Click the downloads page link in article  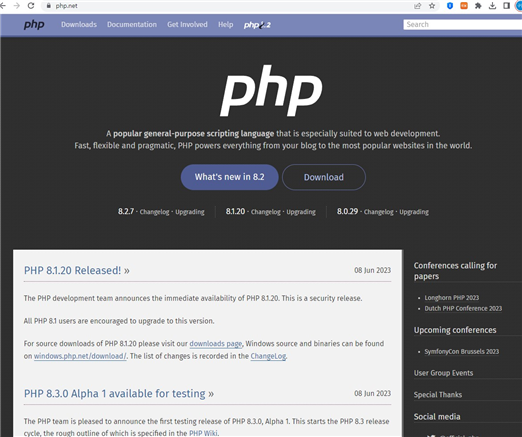(216, 344)
